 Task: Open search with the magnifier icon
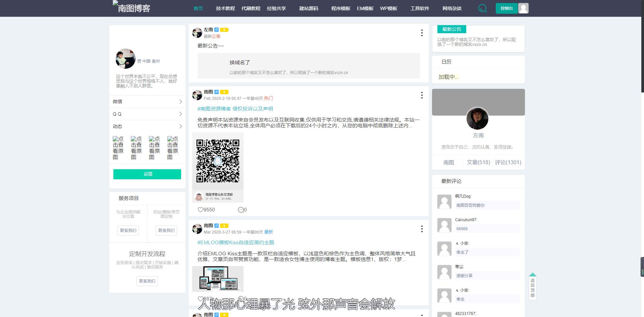[482, 8]
